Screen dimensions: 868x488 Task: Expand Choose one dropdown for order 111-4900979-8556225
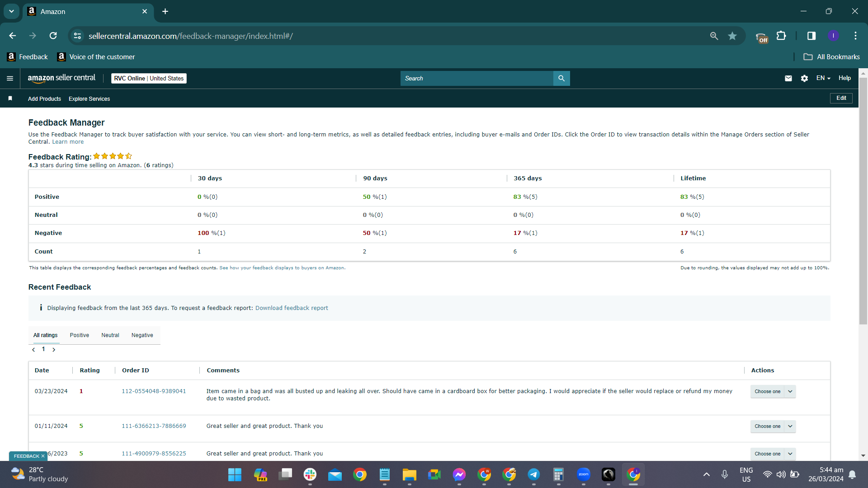tap(773, 454)
